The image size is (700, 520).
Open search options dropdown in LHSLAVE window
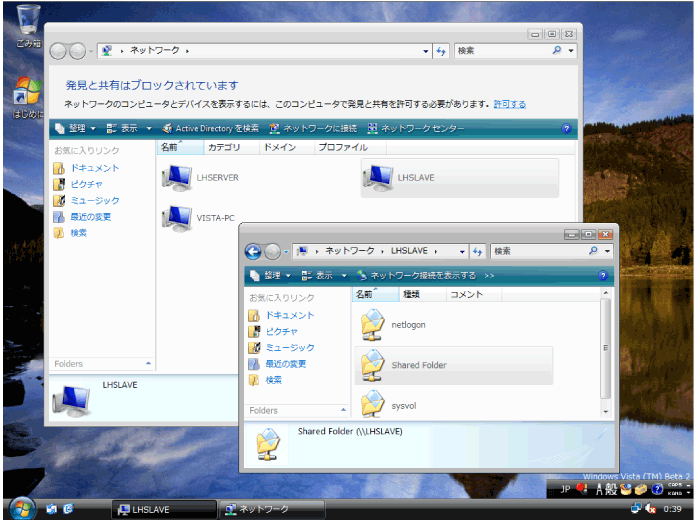tap(607, 251)
